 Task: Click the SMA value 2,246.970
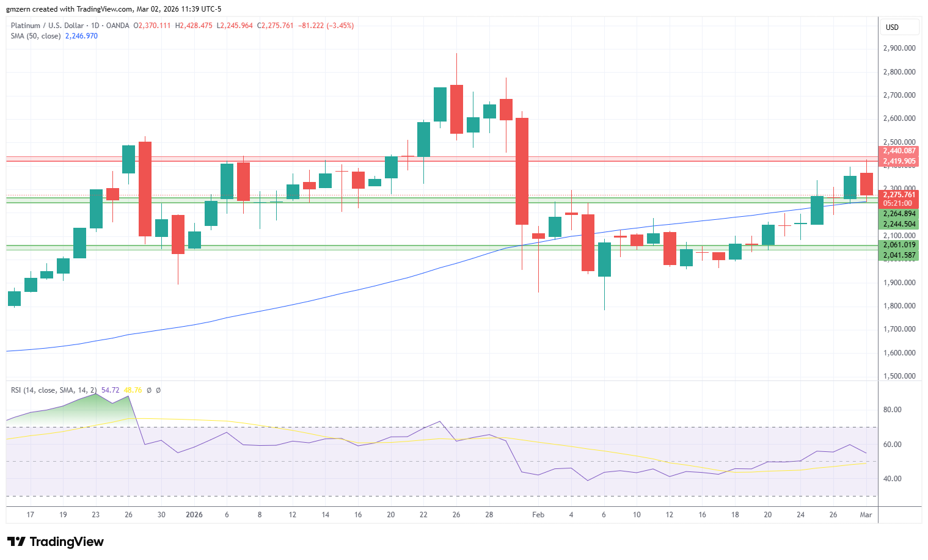(81, 36)
